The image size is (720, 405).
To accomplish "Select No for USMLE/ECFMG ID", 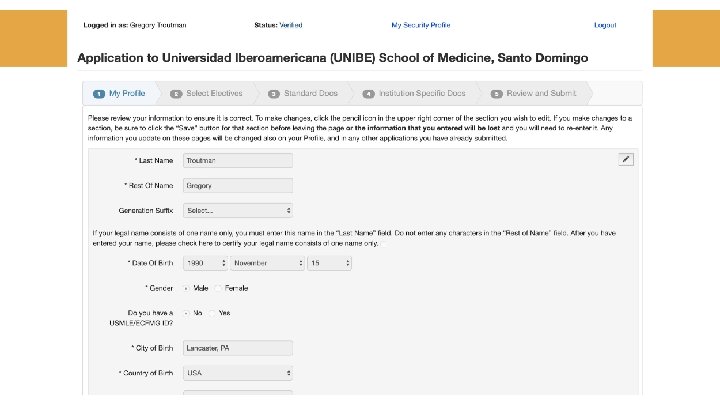I will point(186,313).
